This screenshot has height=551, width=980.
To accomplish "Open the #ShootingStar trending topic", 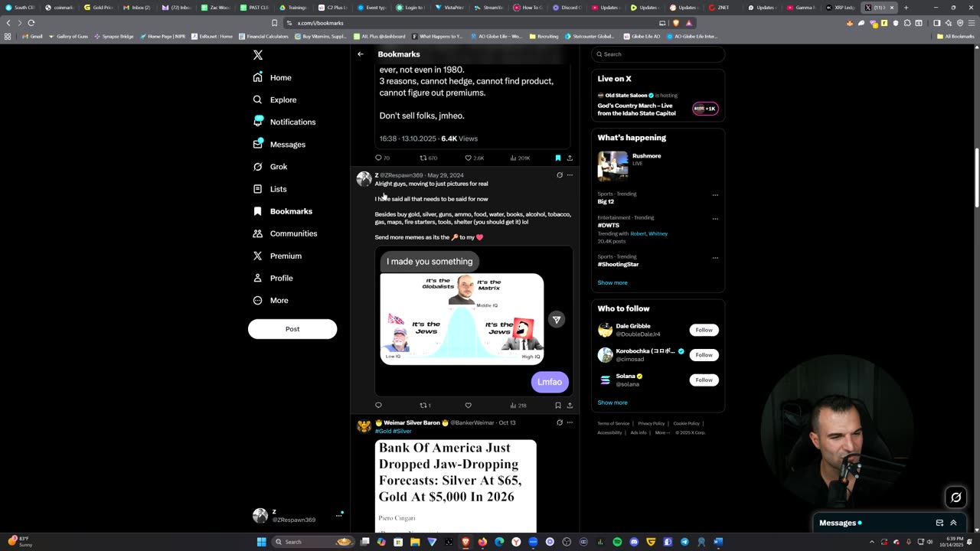I will point(618,264).
